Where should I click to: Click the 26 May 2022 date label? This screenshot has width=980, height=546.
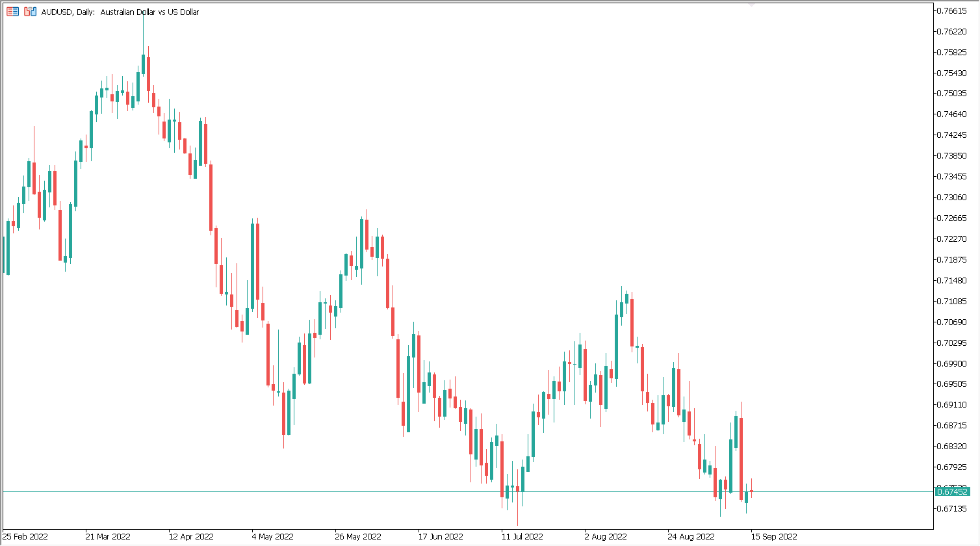pyautogui.click(x=357, y=537)
